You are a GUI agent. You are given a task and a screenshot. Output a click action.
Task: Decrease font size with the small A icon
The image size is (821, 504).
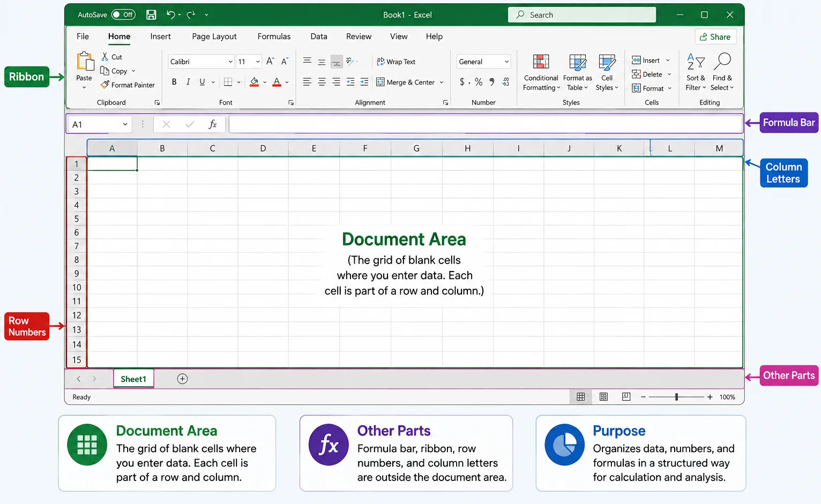[x=285, y=62]
